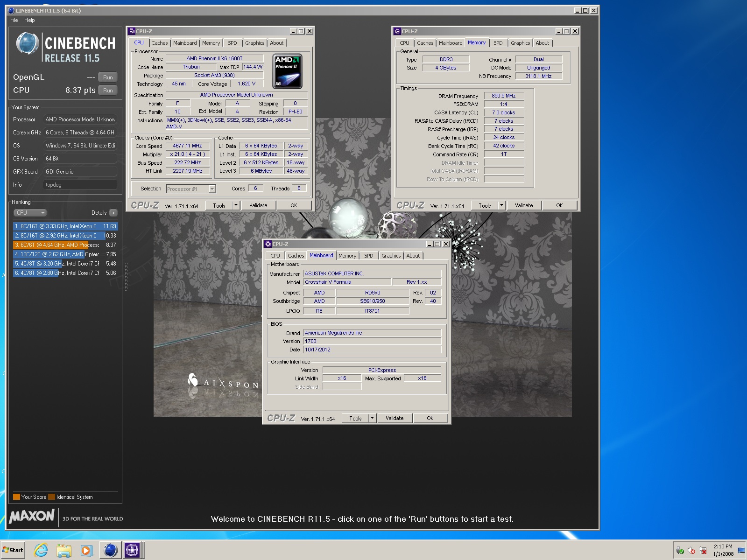Click the BIOS date 10/17/2012
This screenshot has height=560, width=747.
(x=372, y=350)
